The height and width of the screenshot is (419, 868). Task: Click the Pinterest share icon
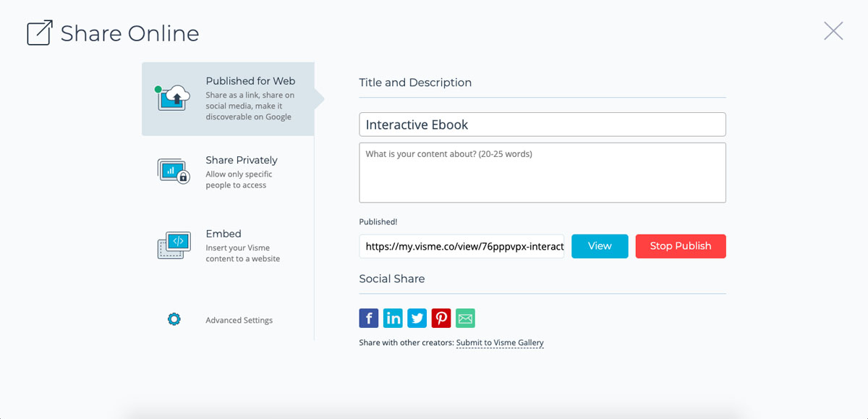coord(441,318)
